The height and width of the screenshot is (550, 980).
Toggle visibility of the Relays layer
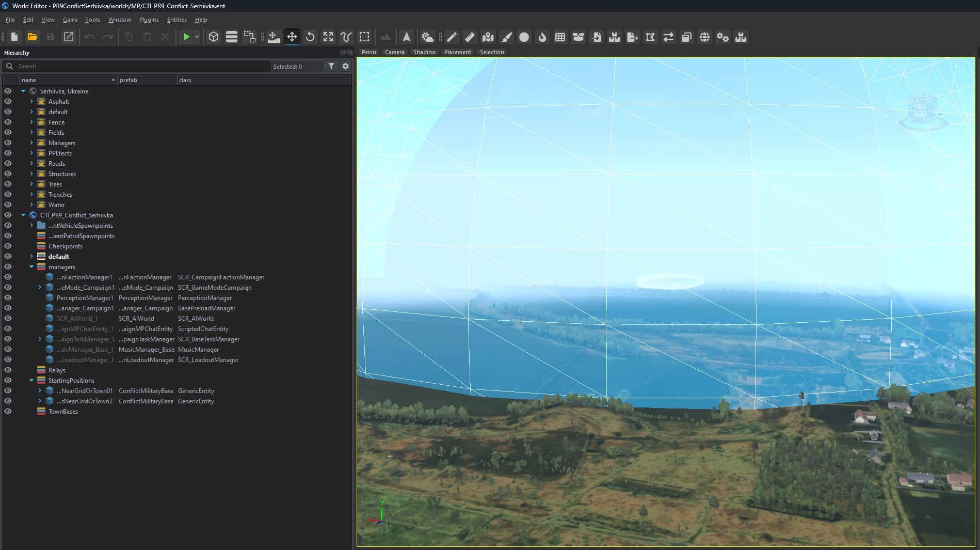8,370
